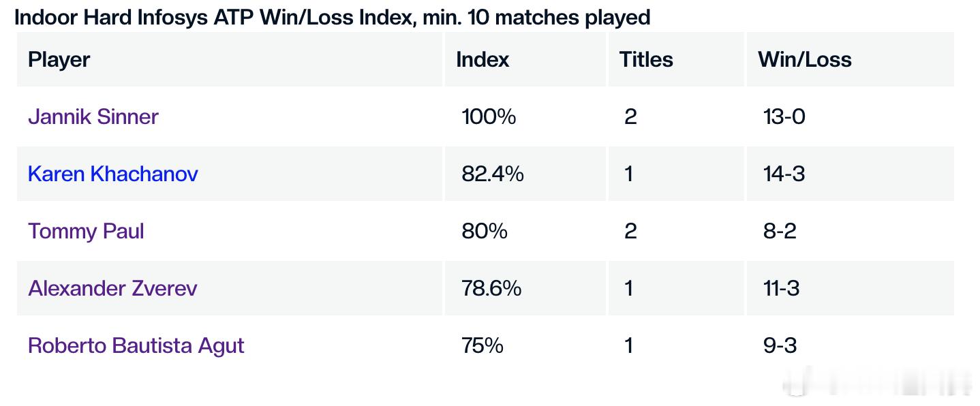Select the 82.4% index cell

493,174
